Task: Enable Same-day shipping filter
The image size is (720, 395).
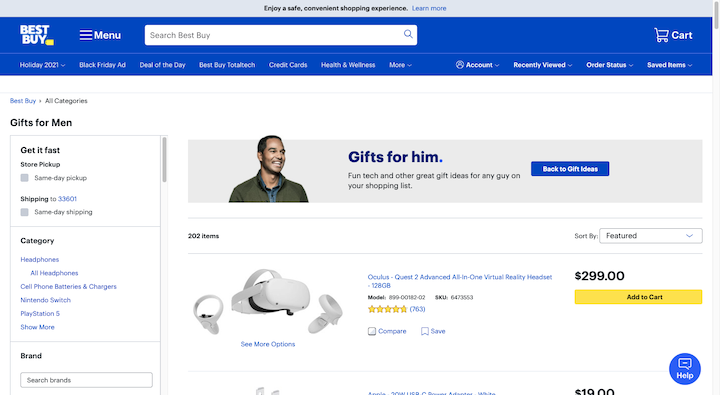Action: coord(24,212)
